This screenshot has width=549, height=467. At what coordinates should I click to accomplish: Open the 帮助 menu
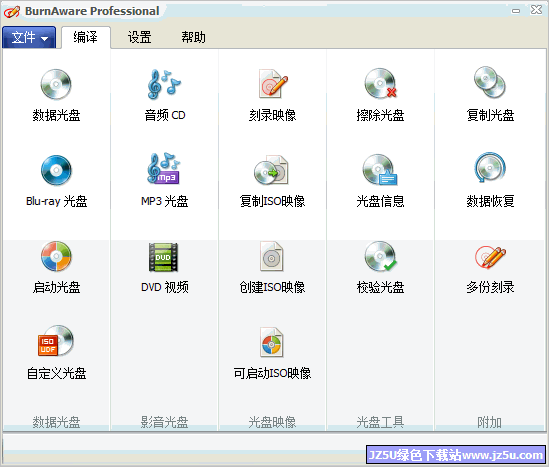click(x=193, y=37)
